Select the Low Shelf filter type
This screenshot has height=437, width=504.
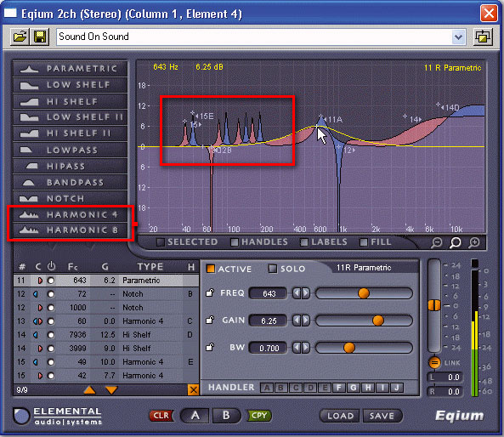tap(70, 85)
